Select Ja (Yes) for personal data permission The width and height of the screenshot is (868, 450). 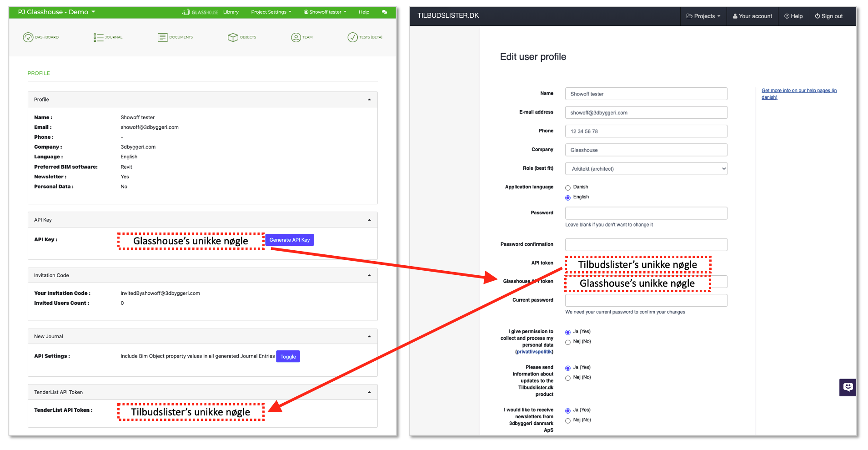(568, 332)
